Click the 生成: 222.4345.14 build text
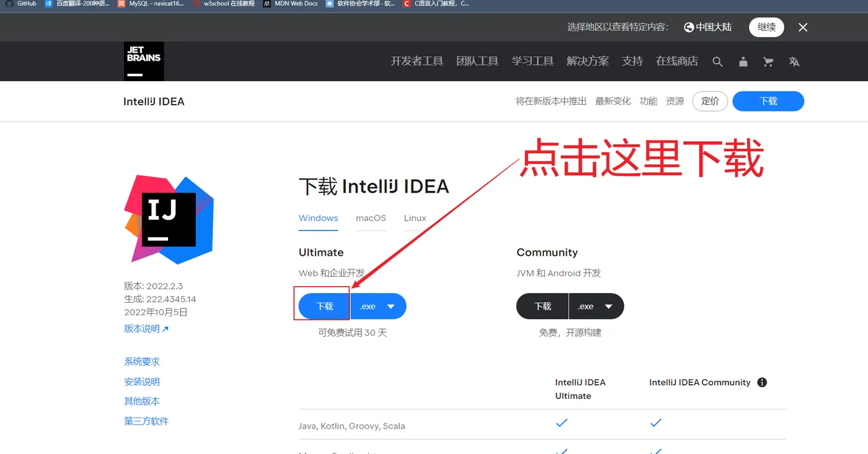This screenshot has width=868, height=454. [160, 299]
